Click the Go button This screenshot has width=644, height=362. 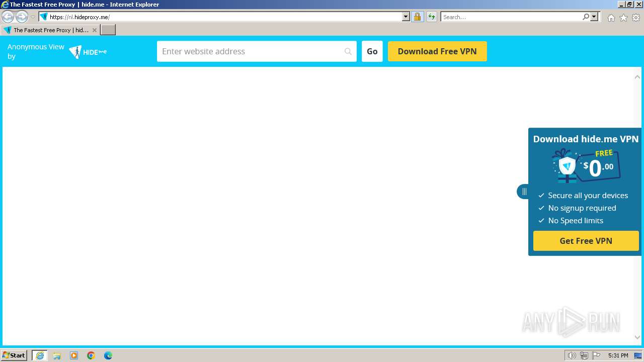[372, 51]
